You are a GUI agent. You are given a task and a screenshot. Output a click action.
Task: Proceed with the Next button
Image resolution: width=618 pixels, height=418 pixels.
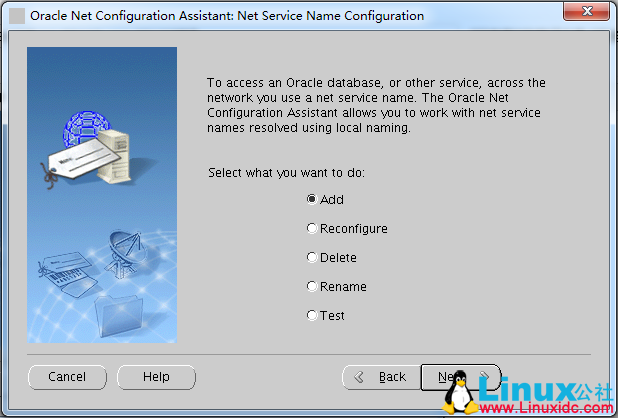[x=446, y=377]
